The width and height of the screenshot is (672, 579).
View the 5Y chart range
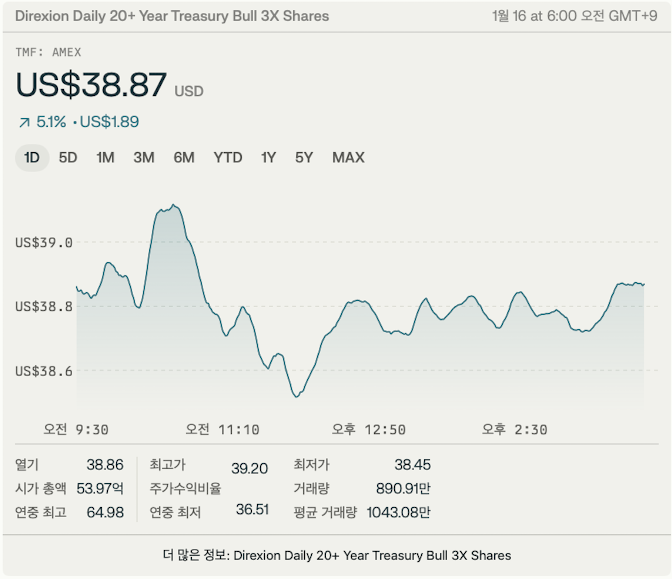coord(304,158)
